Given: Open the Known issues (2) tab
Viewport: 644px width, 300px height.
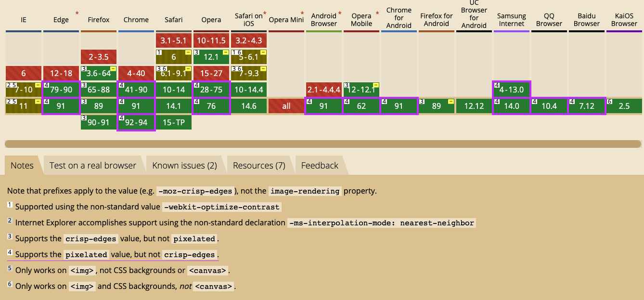Looking at the screenshot, I should click(x=184, y=166).
